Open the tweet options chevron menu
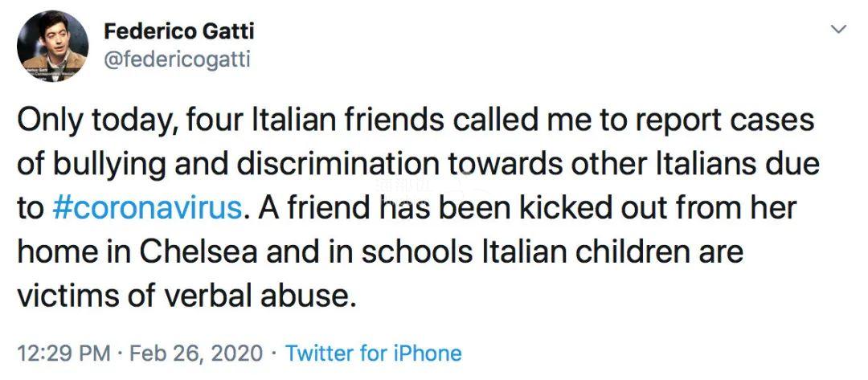This screenshot has height=380, width=868. (840, 29)
